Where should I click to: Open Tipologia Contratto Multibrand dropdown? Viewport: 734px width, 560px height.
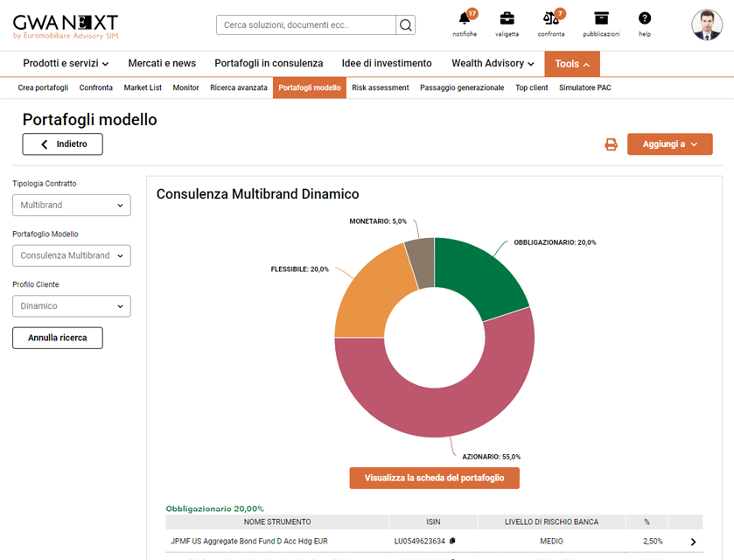72,205
